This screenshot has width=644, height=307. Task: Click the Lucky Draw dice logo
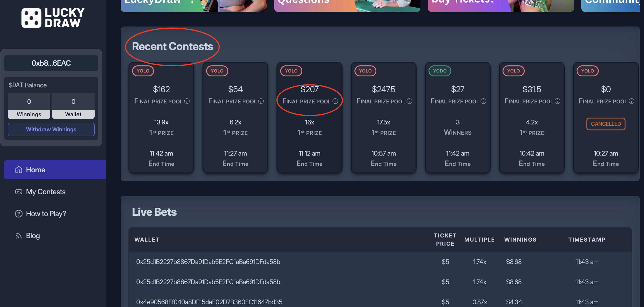(31, 18)
